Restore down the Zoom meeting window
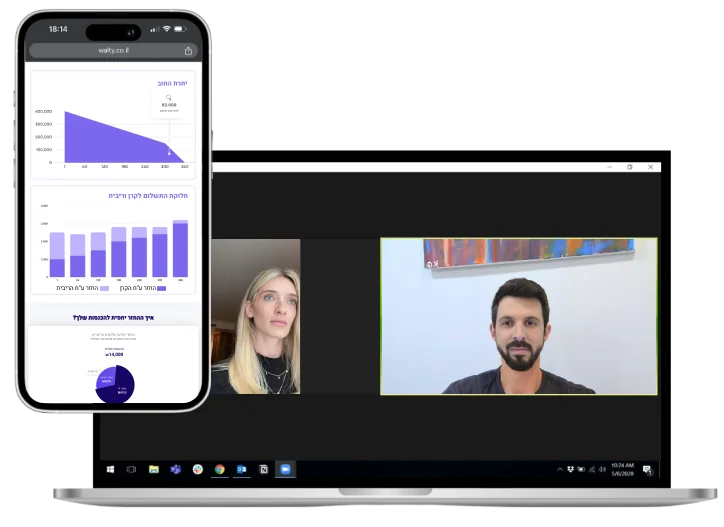This screenshot has width=724, height=527. 630,167
